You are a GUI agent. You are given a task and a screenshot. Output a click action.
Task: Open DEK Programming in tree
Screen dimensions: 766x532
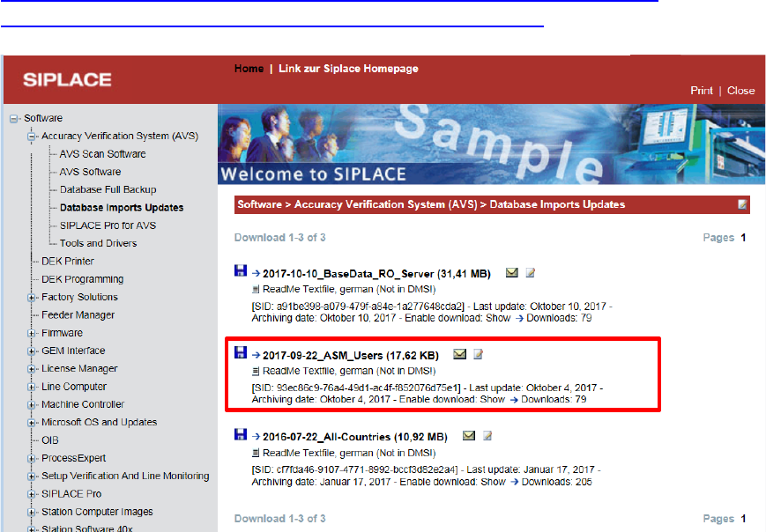tap(83, 279)
